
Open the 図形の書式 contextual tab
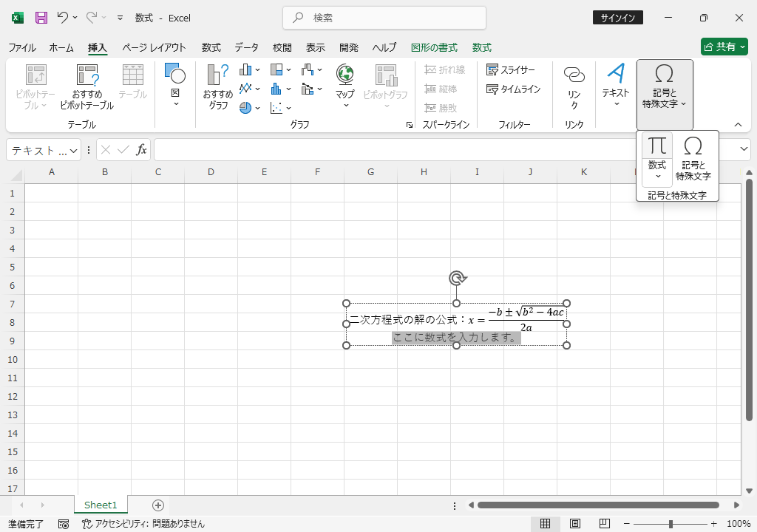click(x=434, y=47)
